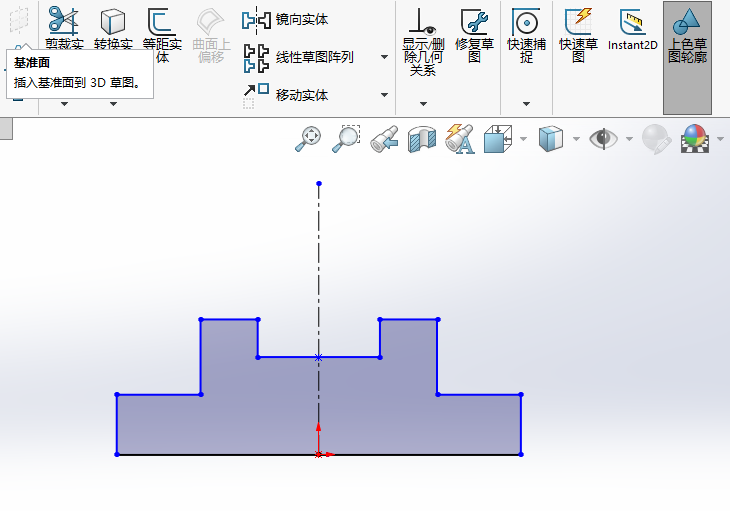Click the Edit Appearance sphere icon
Screen dimensions: 730x511
[656, 139]
